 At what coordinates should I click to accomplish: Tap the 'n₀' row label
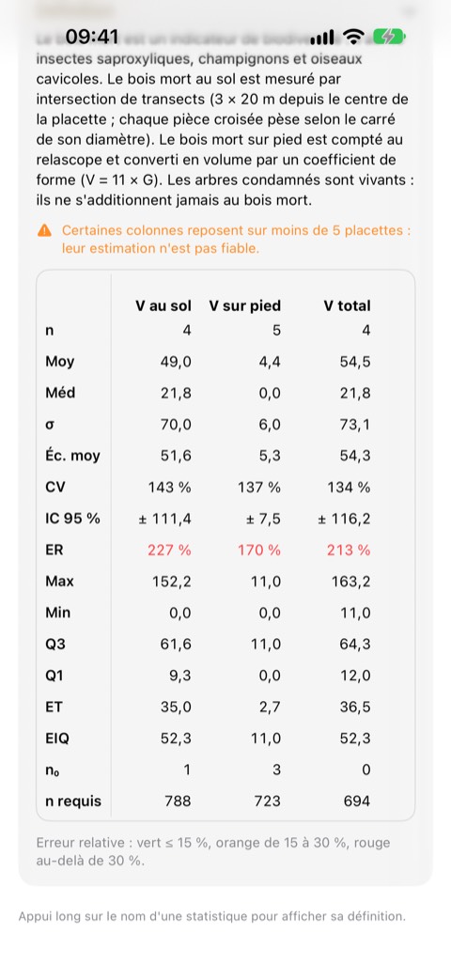(x=54, y=770)
